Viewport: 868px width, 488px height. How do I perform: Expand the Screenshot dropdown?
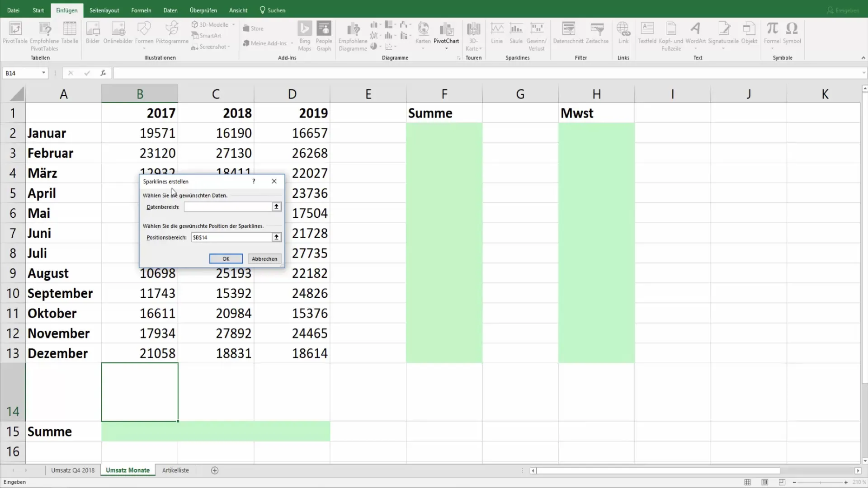tap(229, 47)
